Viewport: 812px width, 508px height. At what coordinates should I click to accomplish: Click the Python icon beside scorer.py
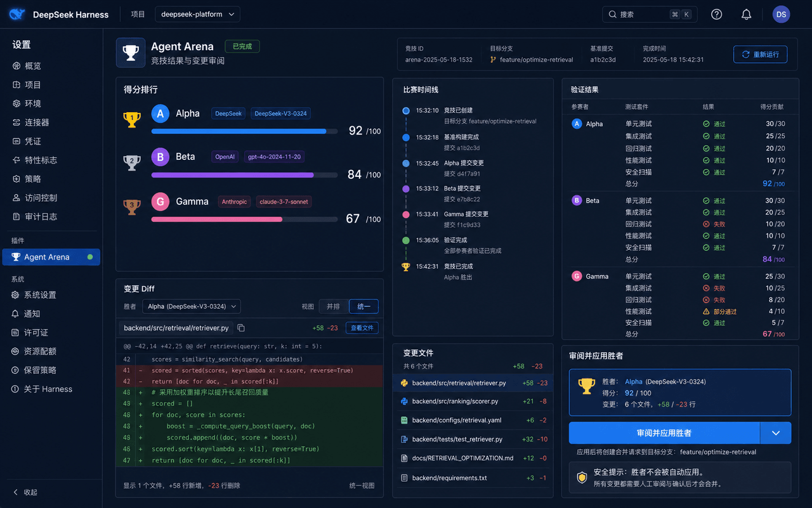click(403, 401)
